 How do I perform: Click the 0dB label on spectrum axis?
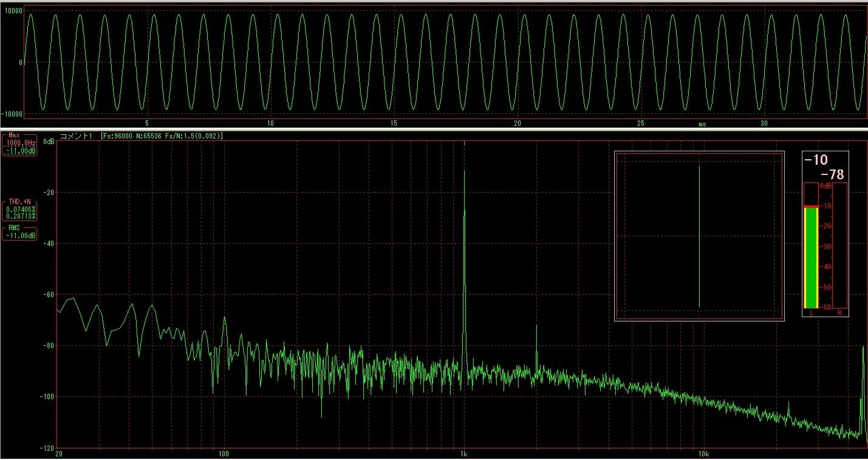tap(48, 141)
